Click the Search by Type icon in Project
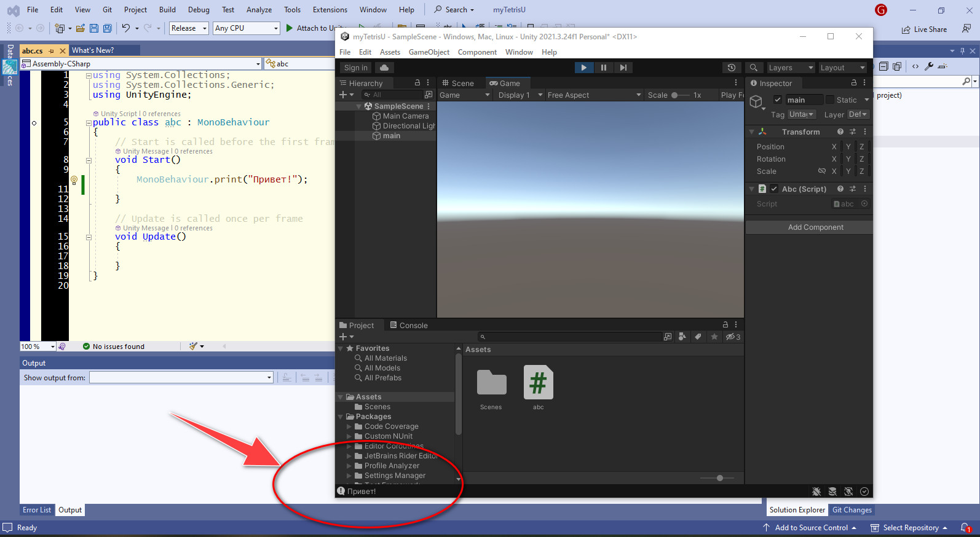This screenshot has width=980, height=537. (x=682, y=337)
